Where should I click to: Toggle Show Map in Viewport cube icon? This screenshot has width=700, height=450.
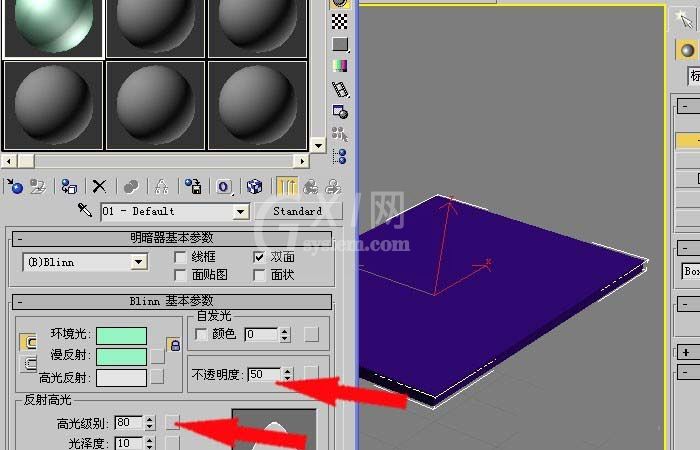click(x=254, y=186)
